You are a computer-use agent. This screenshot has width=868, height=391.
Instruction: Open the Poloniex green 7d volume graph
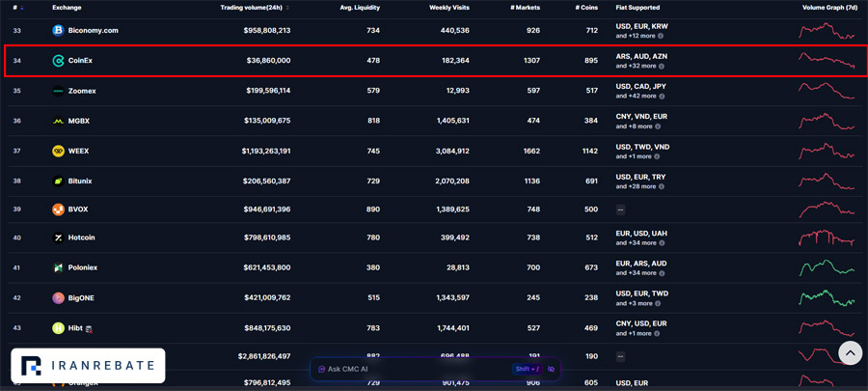827,267
